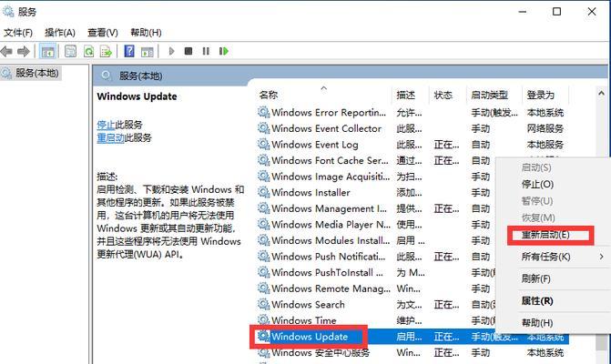The width and height of the screenshot is (611, 364).
Task: Click the Export List toolbar icon
Action: tap(106, 51)
